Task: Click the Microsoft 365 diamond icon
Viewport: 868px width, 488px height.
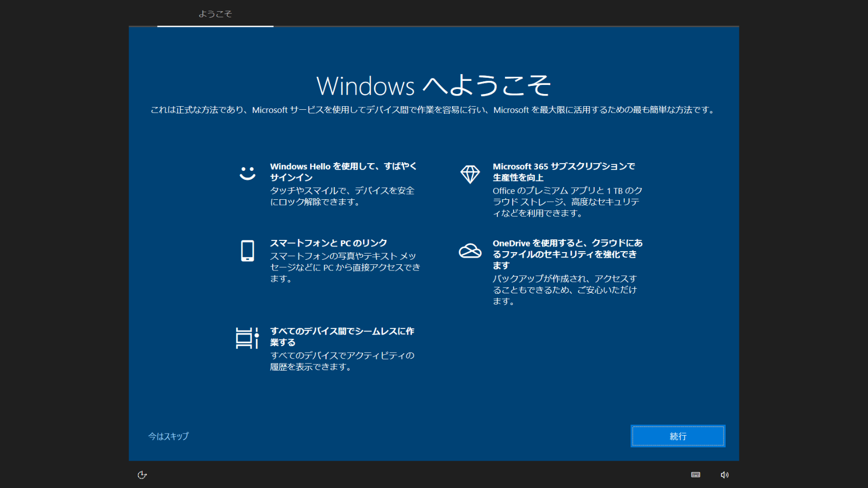Action: pyautogui.click(x=470, y=174)
